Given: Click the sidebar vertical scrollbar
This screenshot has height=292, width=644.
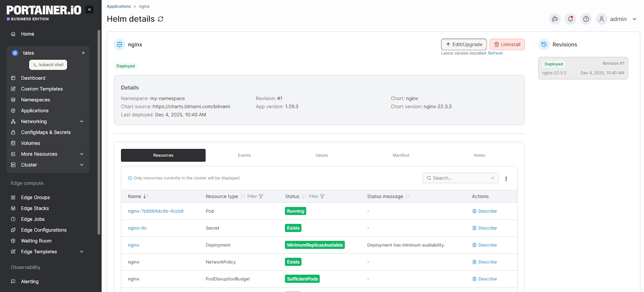Looking at the screenshot, I should [x=99, y=132].
